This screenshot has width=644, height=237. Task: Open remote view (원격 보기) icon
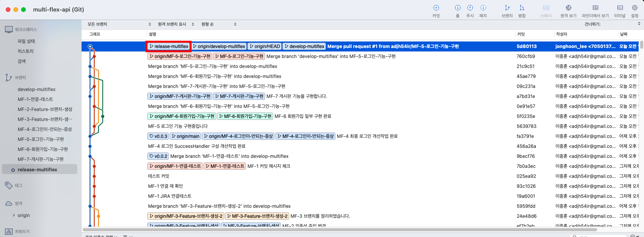pyautogui.click(x=568, y=8)
